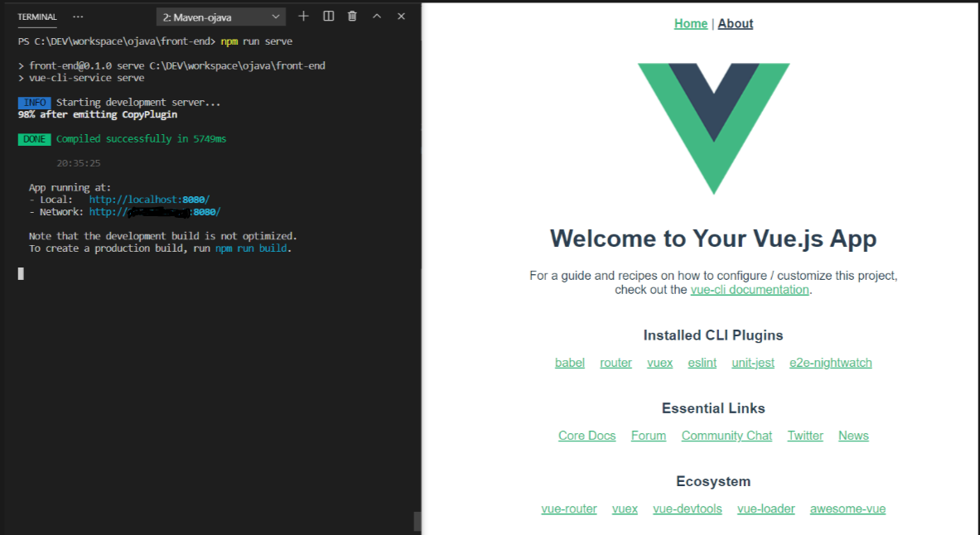Click the Vue logo image

714,128
